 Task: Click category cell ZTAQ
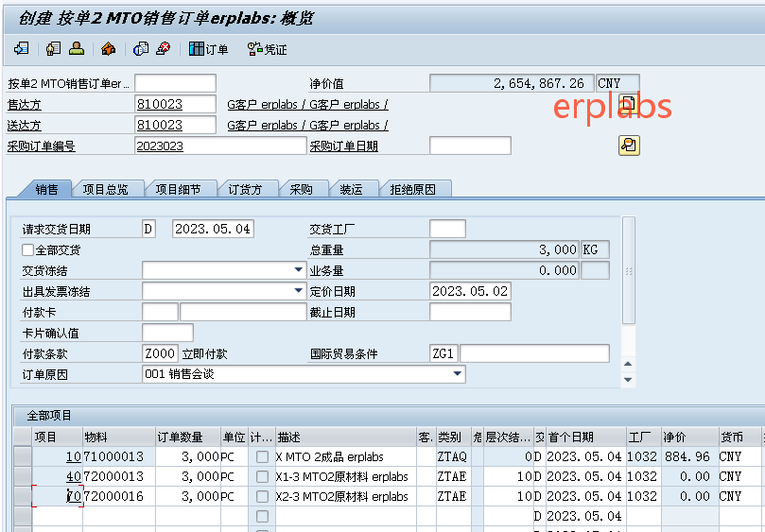453,457
